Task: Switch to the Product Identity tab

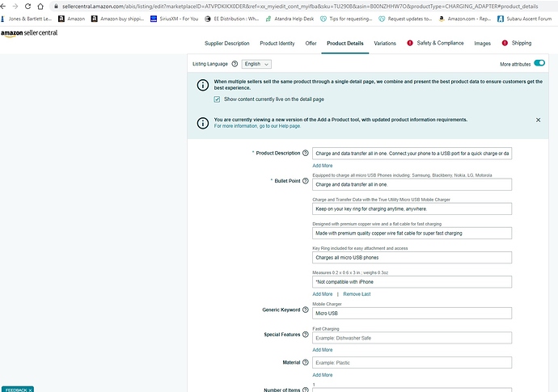Action: coord(277,44)
